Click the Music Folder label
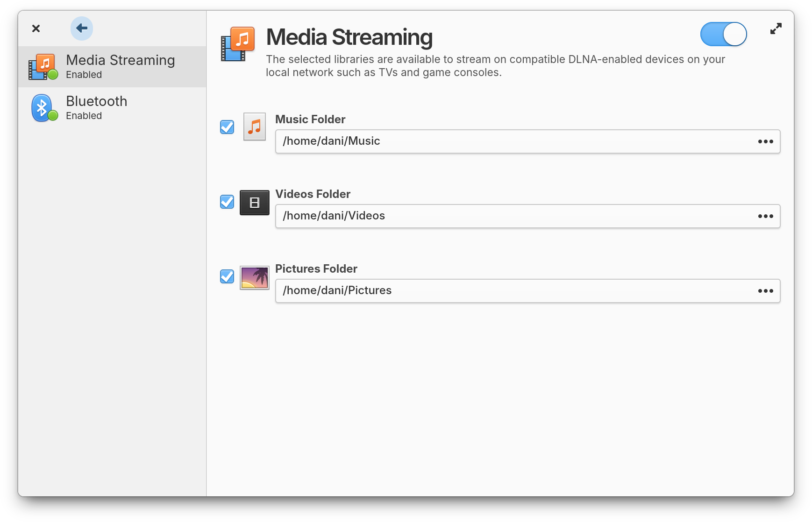The height and width of the screenshot is (522, 812). pyautogui.click(x=310, y=120)
